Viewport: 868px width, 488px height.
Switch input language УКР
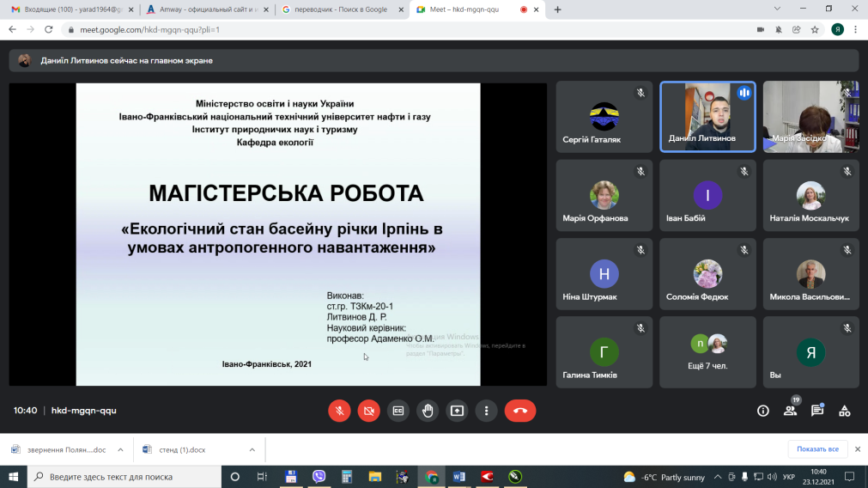pos(789,477)
